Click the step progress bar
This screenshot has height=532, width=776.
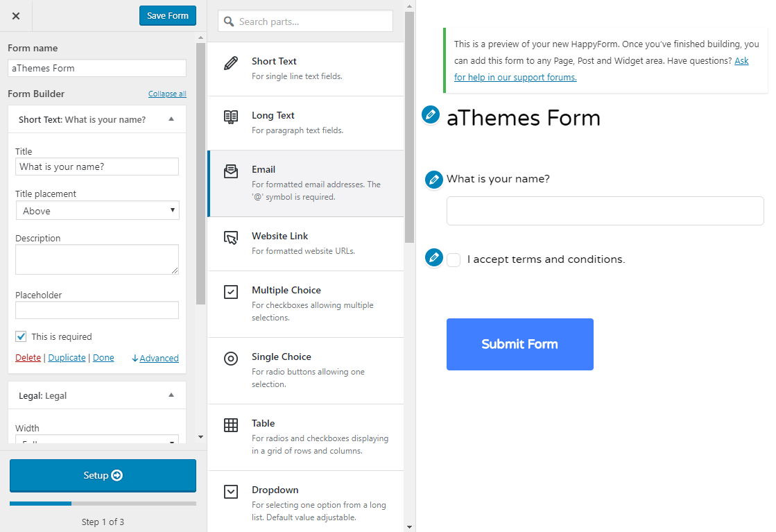pyautogui.click(x=103, y=504)
